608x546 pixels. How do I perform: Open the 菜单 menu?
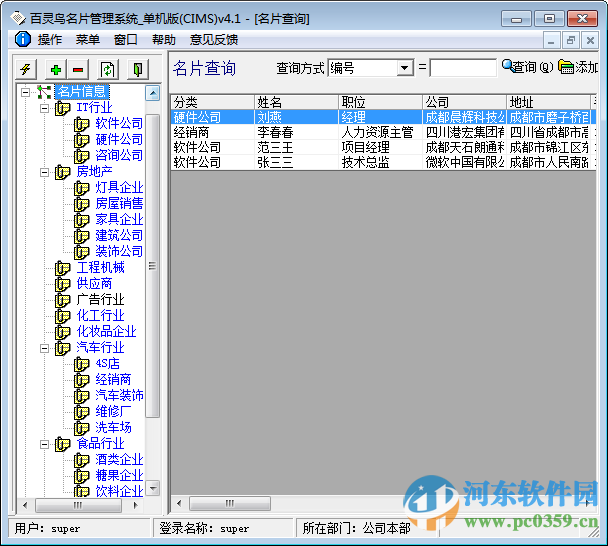click(x=88, y=40)
